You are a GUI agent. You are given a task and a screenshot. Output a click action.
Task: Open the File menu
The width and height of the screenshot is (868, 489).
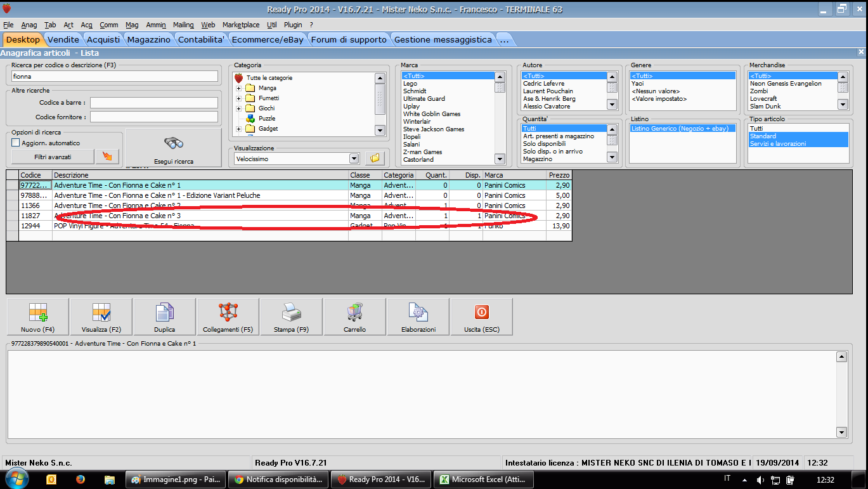click(8, 25)
